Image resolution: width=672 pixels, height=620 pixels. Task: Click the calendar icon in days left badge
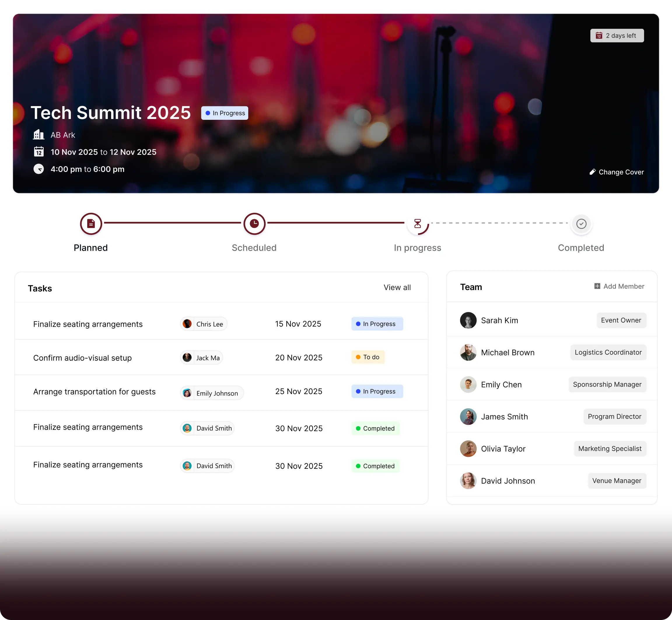pyautogui.click(x=599, y=36)
